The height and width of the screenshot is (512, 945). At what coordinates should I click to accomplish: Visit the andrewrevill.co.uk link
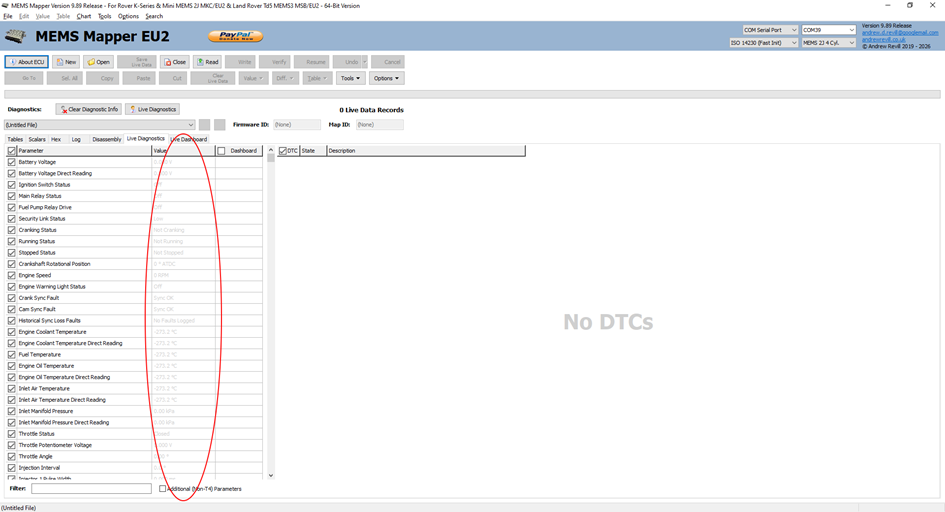click(883, 40)
